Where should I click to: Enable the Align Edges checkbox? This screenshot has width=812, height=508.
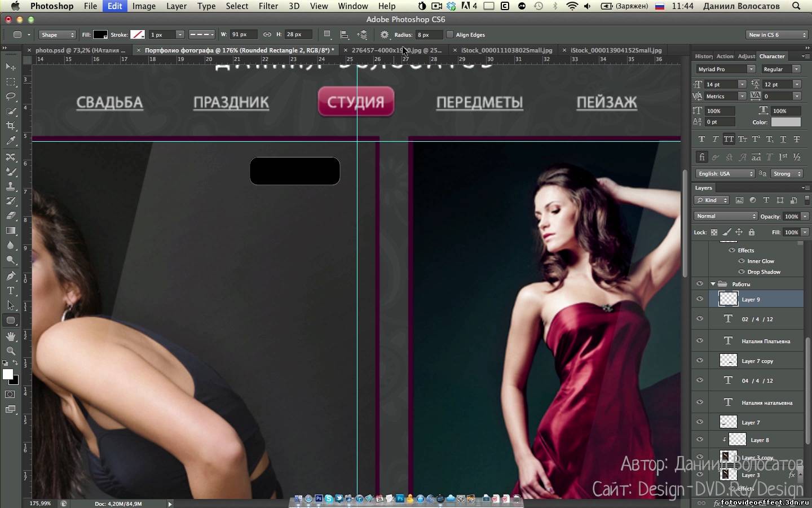pos(450,34)
